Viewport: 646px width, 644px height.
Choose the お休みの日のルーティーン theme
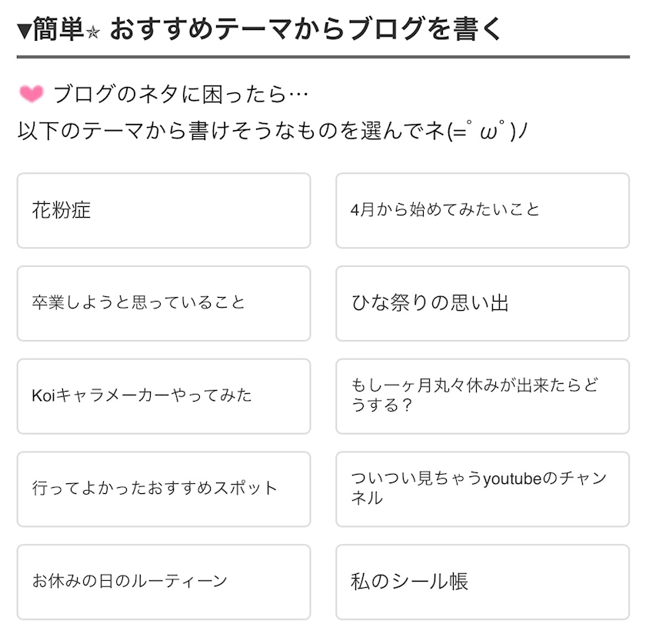163,582
